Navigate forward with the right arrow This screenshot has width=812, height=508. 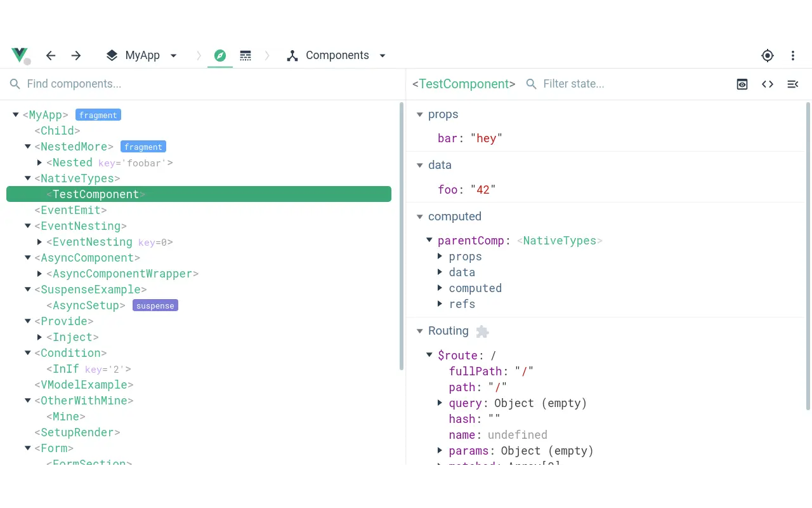pyautogui.click(x=76, y=55)
